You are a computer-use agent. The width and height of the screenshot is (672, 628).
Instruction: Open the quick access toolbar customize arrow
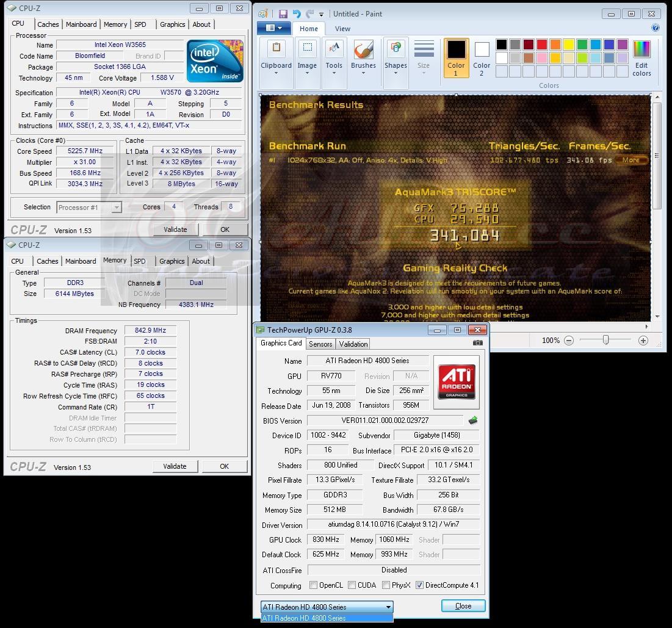point(321,15)
